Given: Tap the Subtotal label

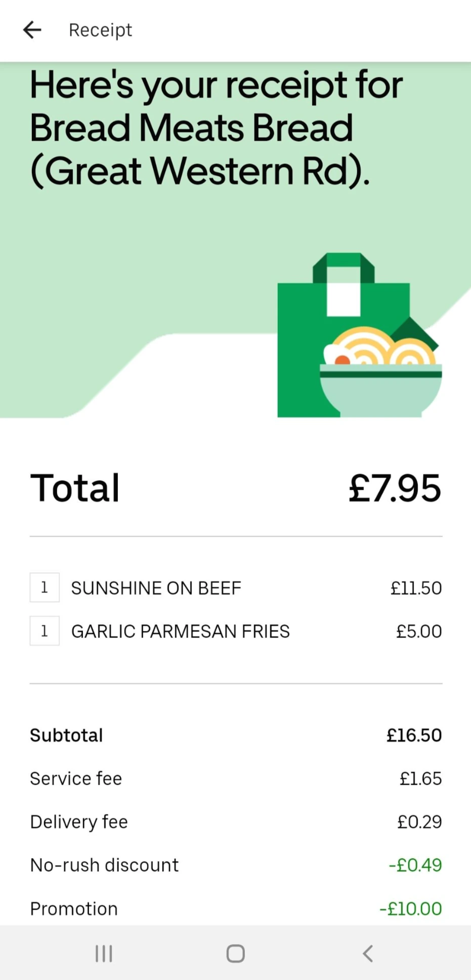Looking at the screenshot, I should 66,735.
